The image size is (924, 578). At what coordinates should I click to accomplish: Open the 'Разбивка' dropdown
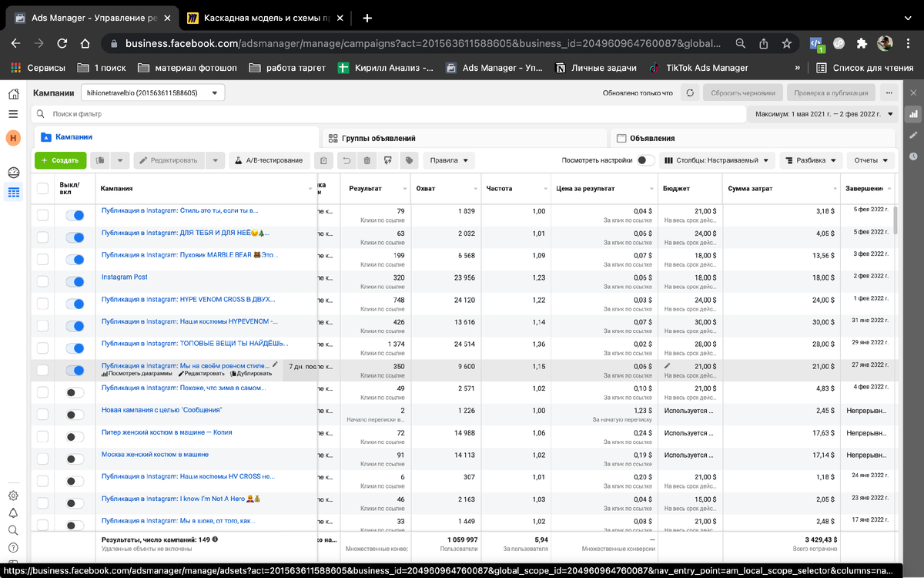[x=811, y=160]
